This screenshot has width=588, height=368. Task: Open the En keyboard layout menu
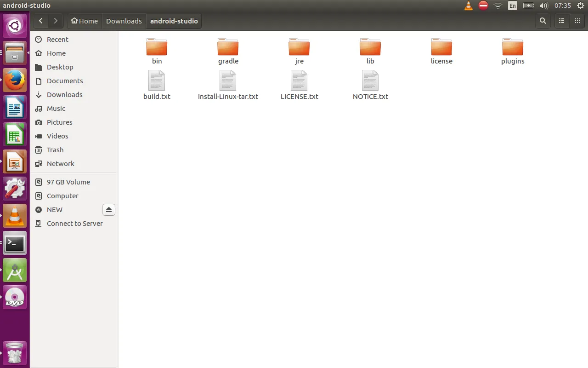pyautogui.click(x=513, y=6)
